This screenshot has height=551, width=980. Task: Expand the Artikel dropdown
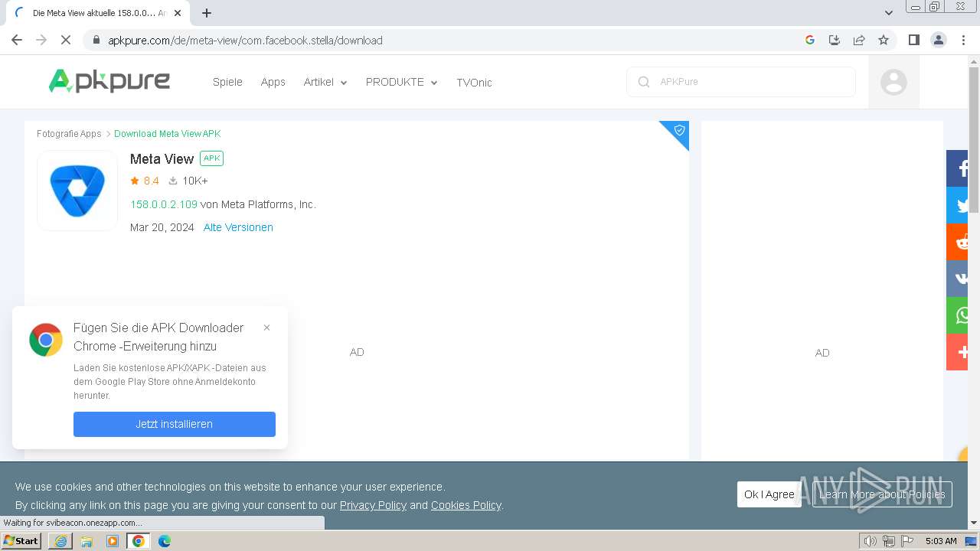(x=325, y=82)
